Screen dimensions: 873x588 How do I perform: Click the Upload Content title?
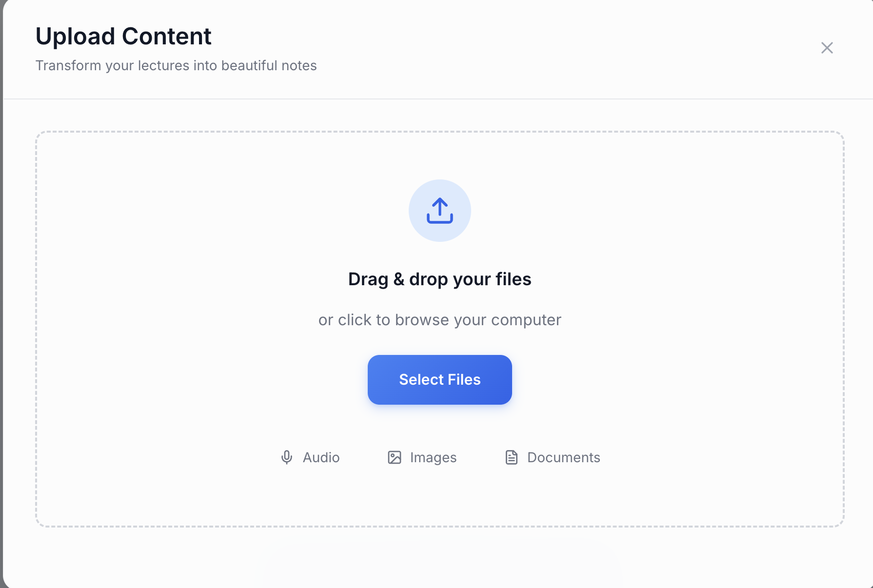[123, 36]
